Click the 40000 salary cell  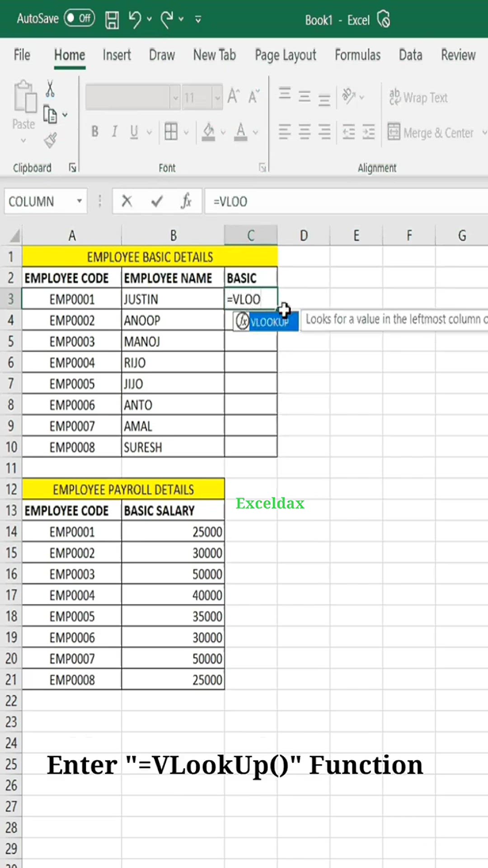(173, 595)
